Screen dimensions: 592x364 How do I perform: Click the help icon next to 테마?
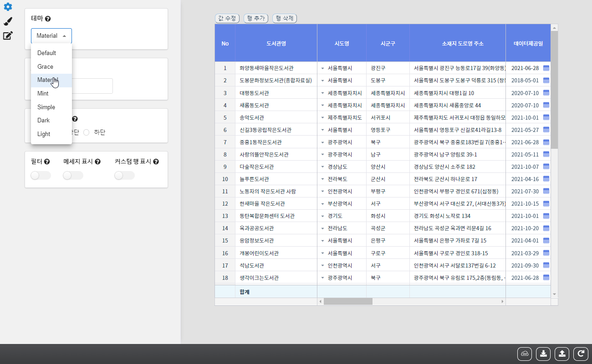tap(48, 19)
